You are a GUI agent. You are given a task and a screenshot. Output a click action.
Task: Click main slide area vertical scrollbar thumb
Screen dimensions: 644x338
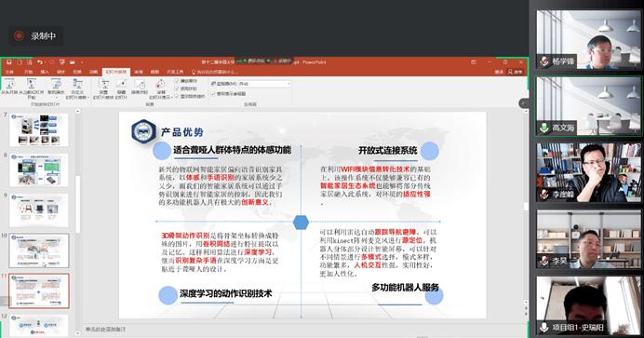click(x=525, y=206)
